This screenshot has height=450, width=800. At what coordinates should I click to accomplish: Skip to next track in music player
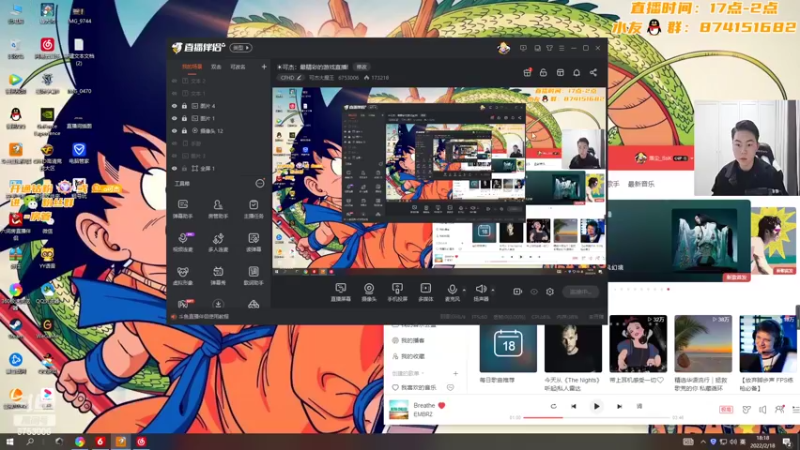tap(619, 407)
